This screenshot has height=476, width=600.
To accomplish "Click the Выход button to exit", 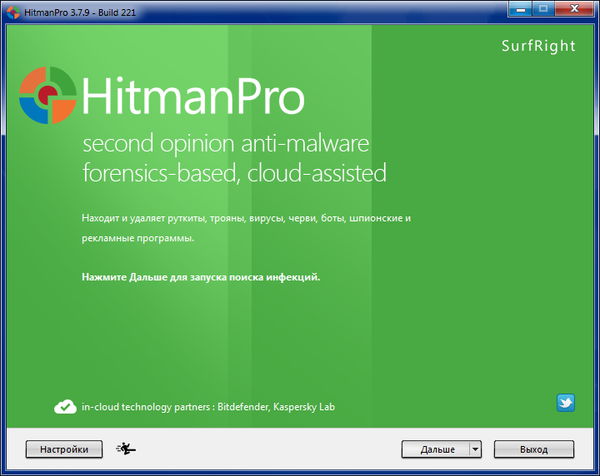I will click(x=534, y=449).
